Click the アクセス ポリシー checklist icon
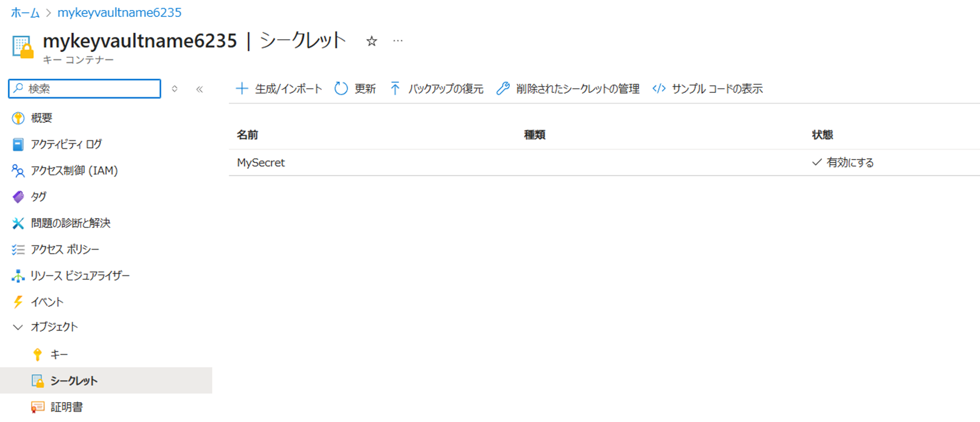 tap(18, 250)
